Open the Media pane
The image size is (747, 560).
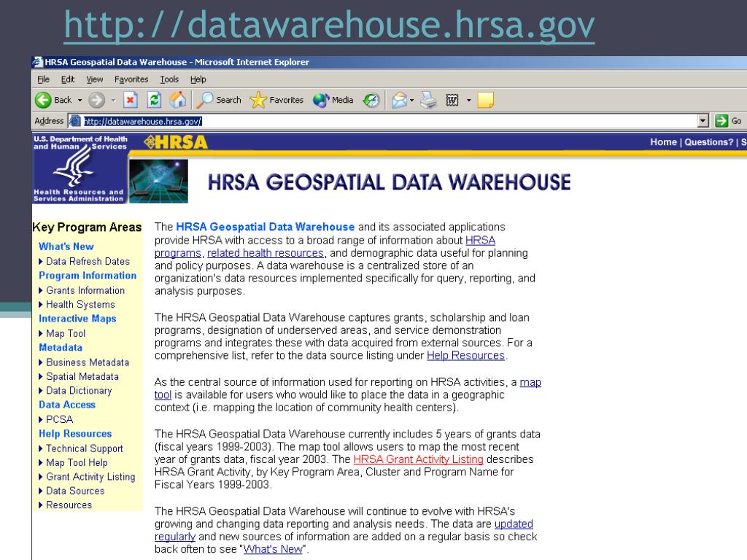click(x=333, y=100)
